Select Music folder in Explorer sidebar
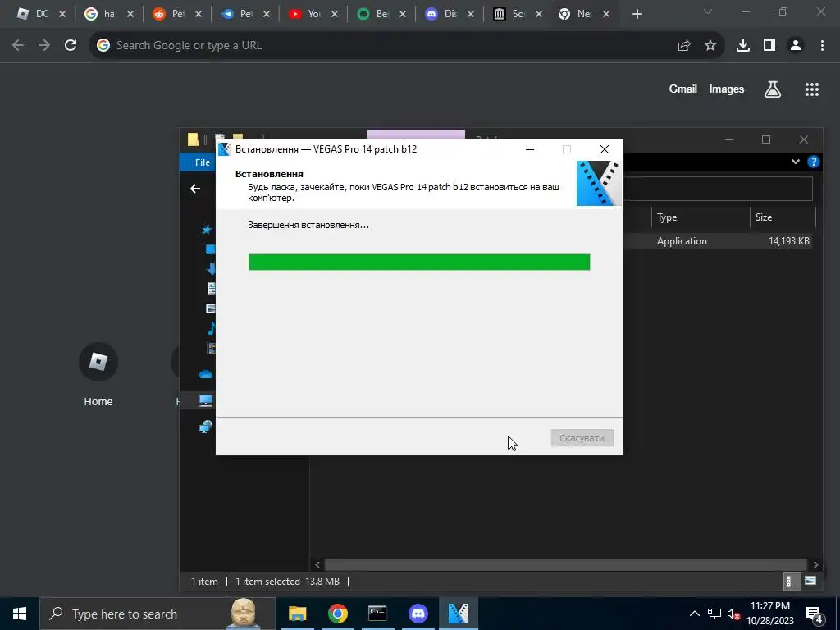This screenshot has width=840, height=630. pos(212,328)
